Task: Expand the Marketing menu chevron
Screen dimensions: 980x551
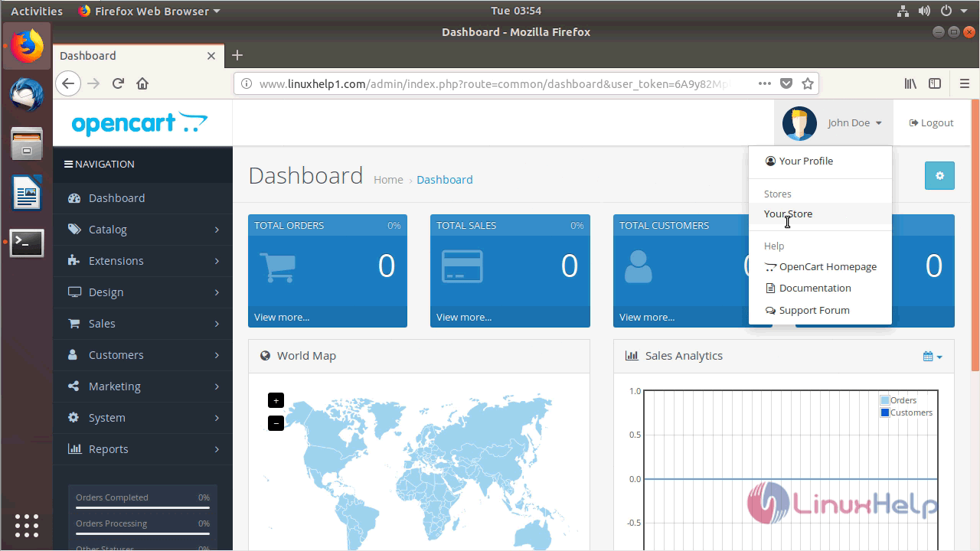Action: pos(217,386)
